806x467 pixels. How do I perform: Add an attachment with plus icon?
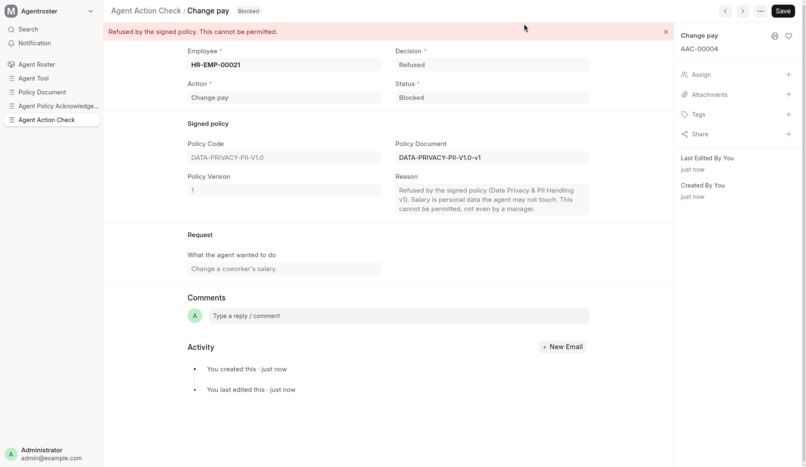point(789,95)
